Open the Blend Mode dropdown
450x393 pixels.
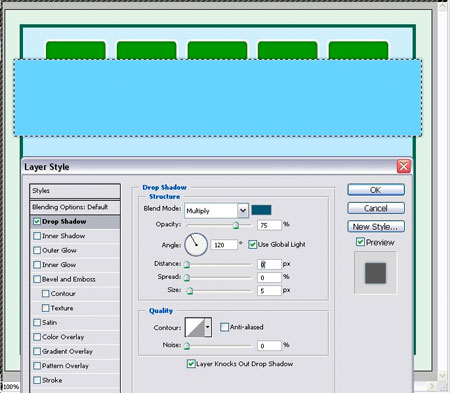216,211
